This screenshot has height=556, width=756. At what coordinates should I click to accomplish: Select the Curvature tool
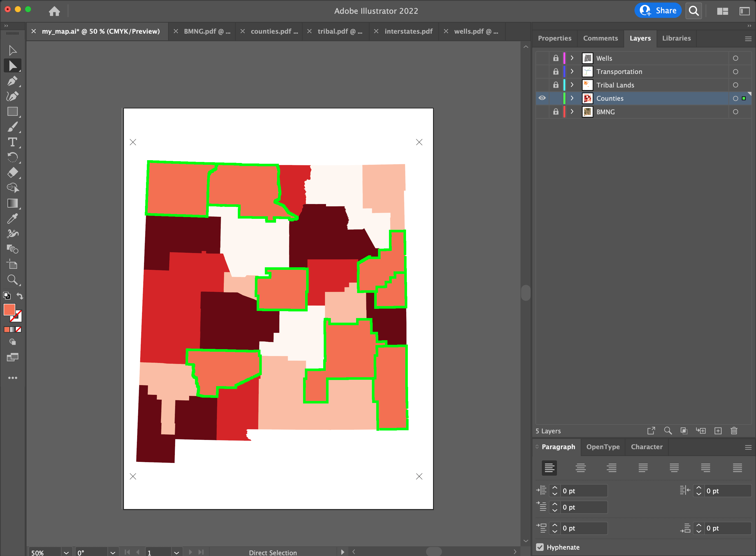coord(12,96)
